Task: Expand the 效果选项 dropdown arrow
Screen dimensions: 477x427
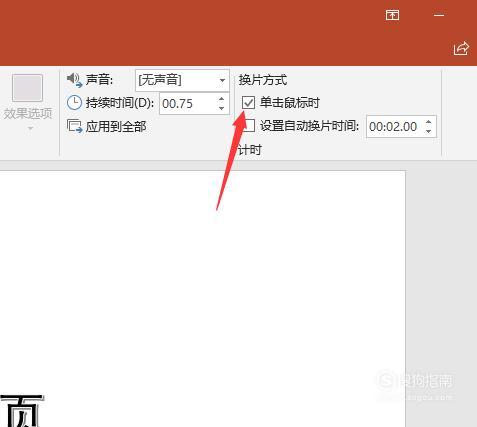Action: click(30, 128)
